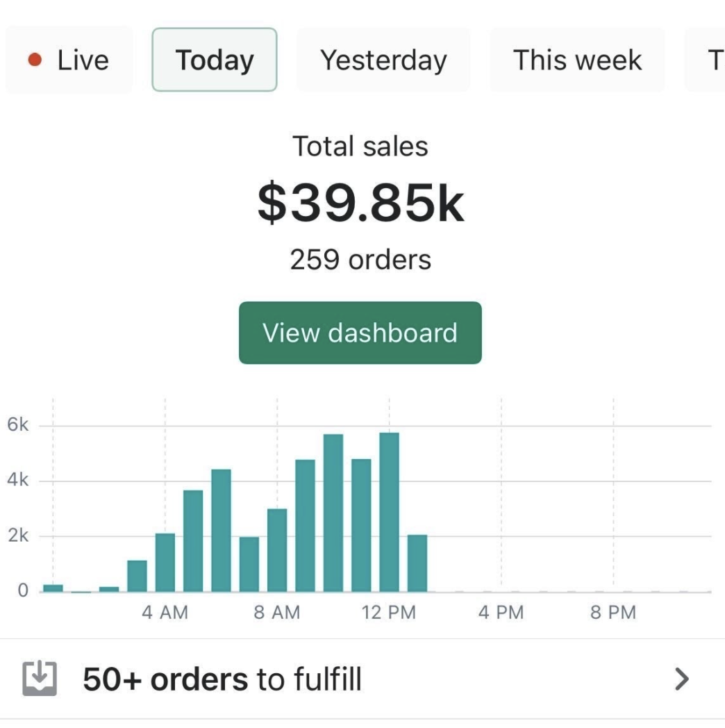Select the first sales bar at midnight
The width and height of the screenshot is (725, 728).
click(x=53, y=588)
